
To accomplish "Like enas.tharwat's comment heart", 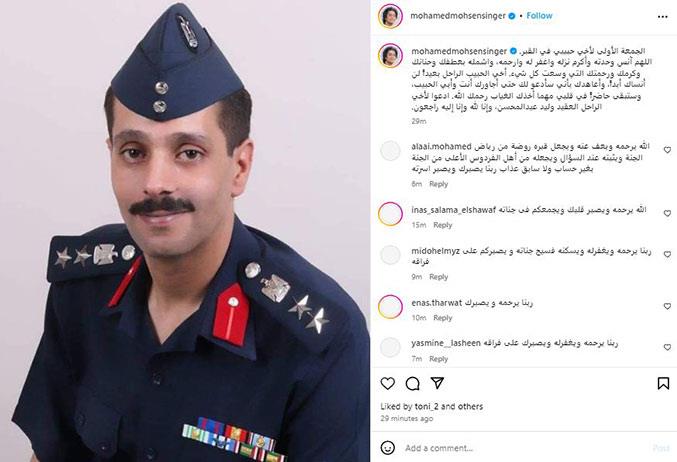I will tap(667, 306).
